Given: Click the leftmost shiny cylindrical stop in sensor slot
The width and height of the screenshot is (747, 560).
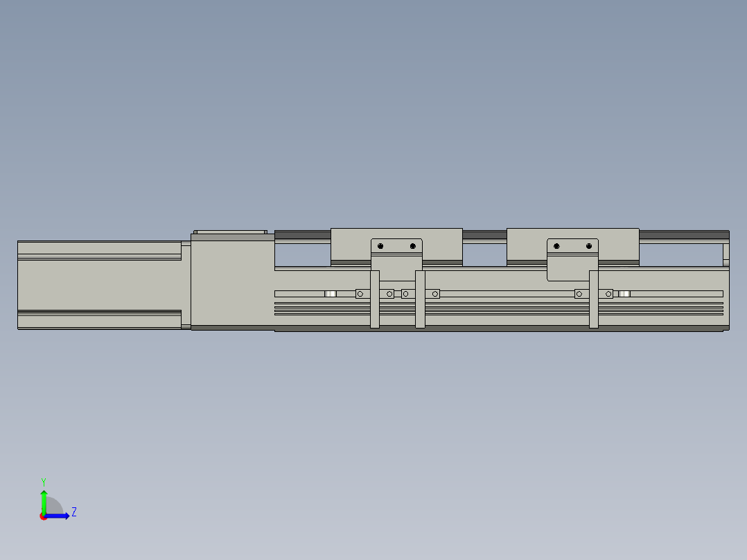Looking at the screenshot, I should 331,294.
